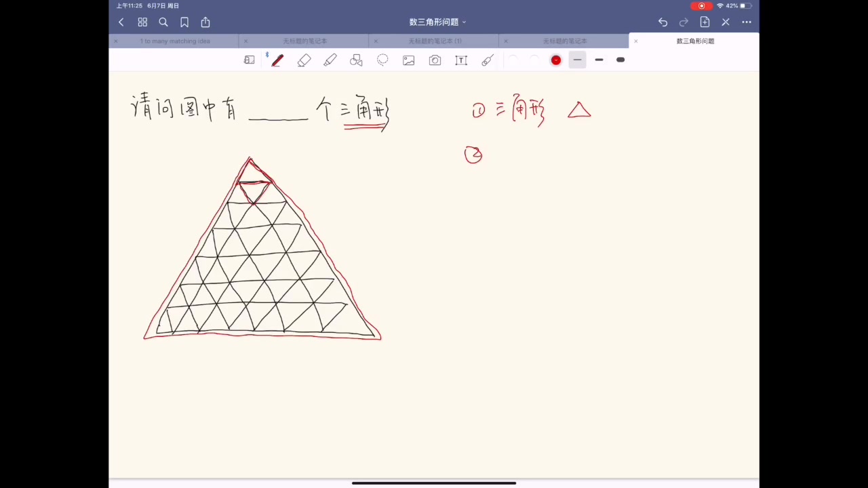Open the Camera capture tool
The image size is (868, 488).
coord(435,60)
